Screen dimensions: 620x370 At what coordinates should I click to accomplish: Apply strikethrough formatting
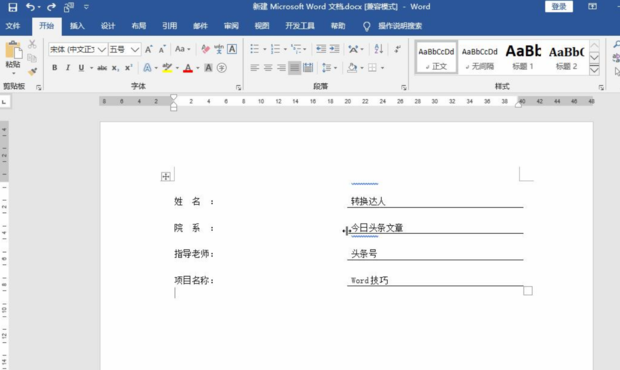pyautogui.click(x=102, y=68)
